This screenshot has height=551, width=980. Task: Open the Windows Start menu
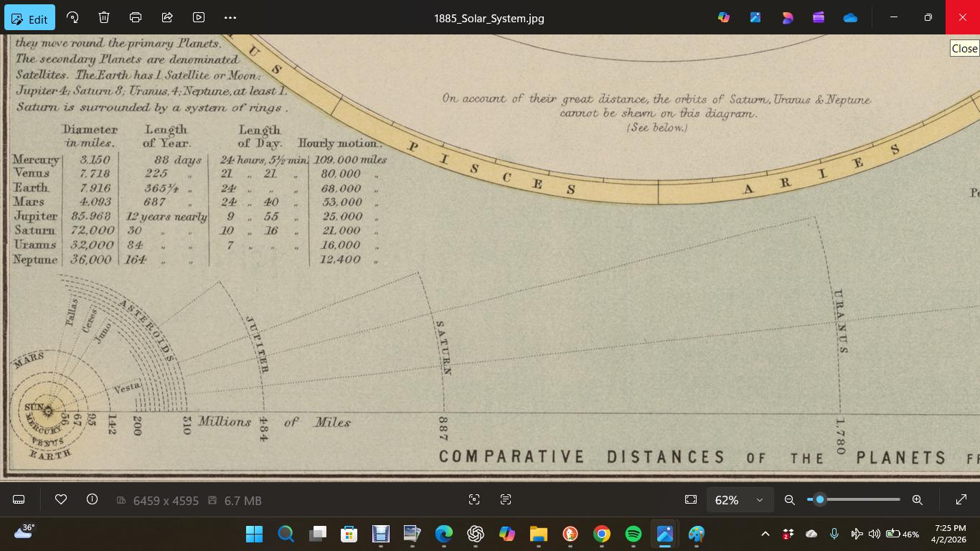click(x=255, y=534)
